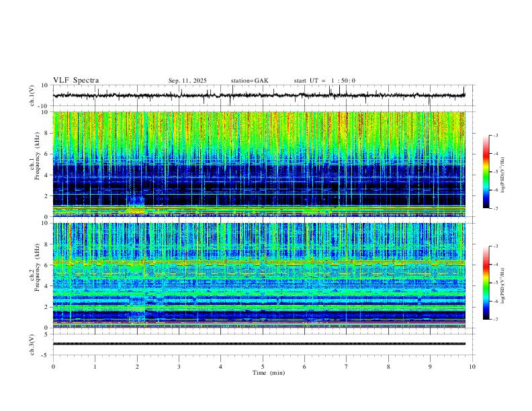Click time-axis tick label "9"
Viewport: 532px width, 411px height.
(x=430, y=367)
